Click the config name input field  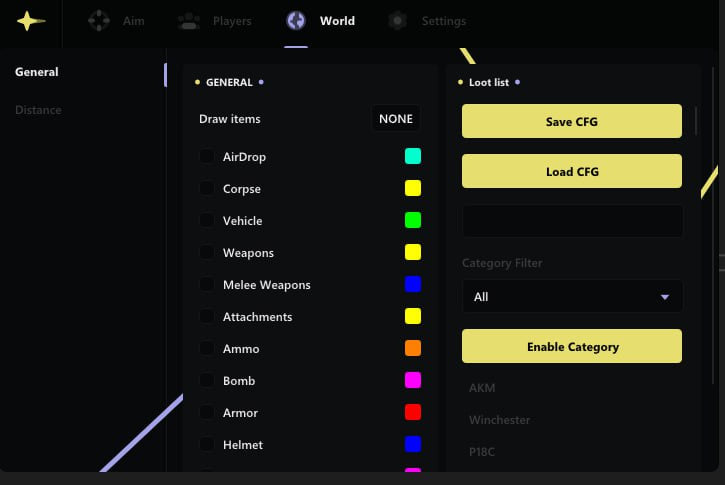572,221
